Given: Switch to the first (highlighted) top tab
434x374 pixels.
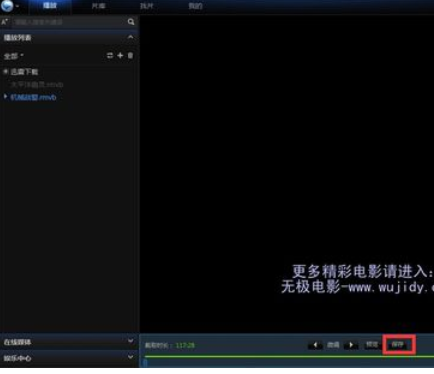Looking at the screenshot, I should 50,6.
